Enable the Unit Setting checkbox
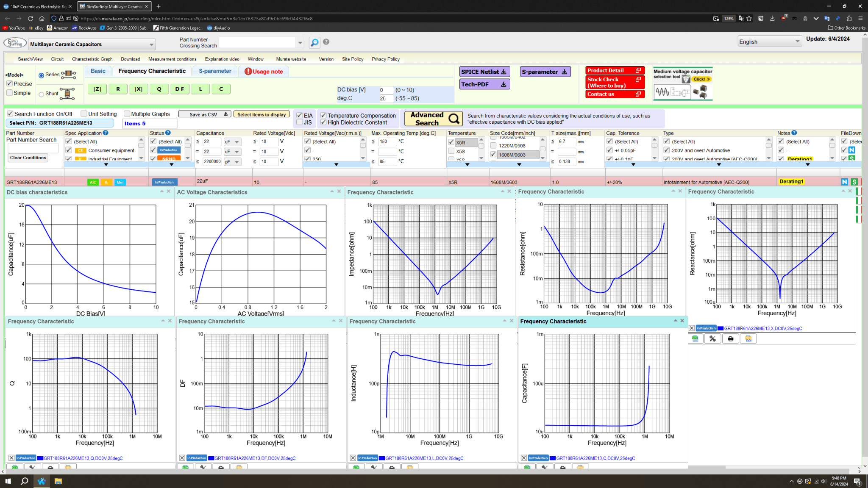868x488 pixels. (84, 114)
